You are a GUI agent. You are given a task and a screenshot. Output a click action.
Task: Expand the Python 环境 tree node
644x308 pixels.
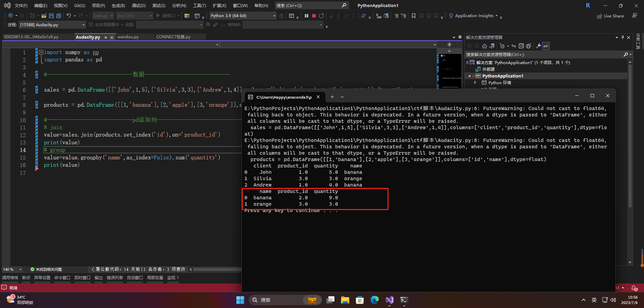pyautogui.click(x=475, y=83)
